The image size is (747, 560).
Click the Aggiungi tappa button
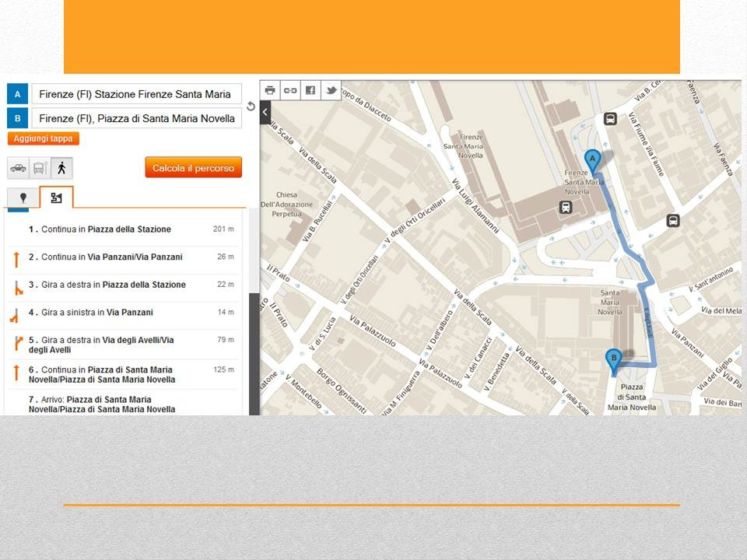44,138
